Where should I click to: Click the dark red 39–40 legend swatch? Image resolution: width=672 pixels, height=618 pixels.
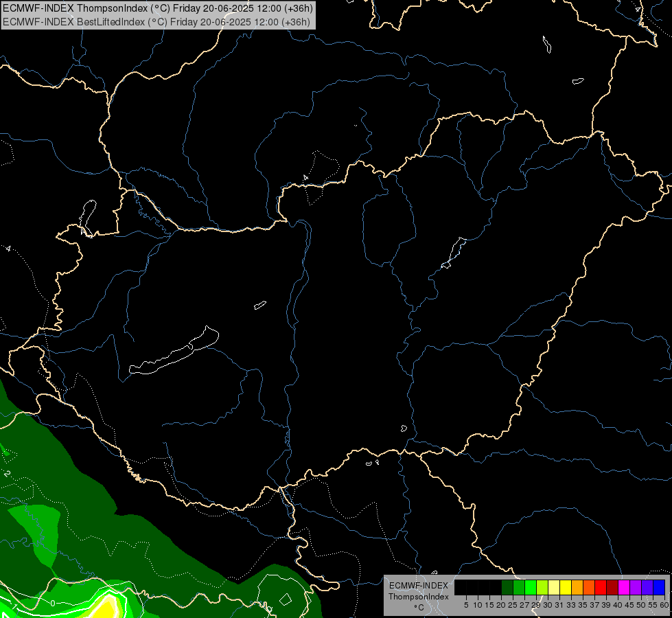point(612,587)
